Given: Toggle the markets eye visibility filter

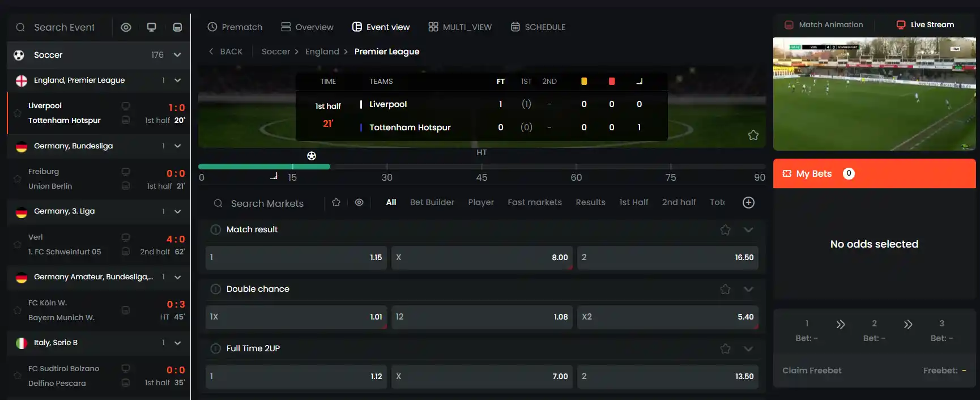Looking at the screenshot, I should click(359, 202).
